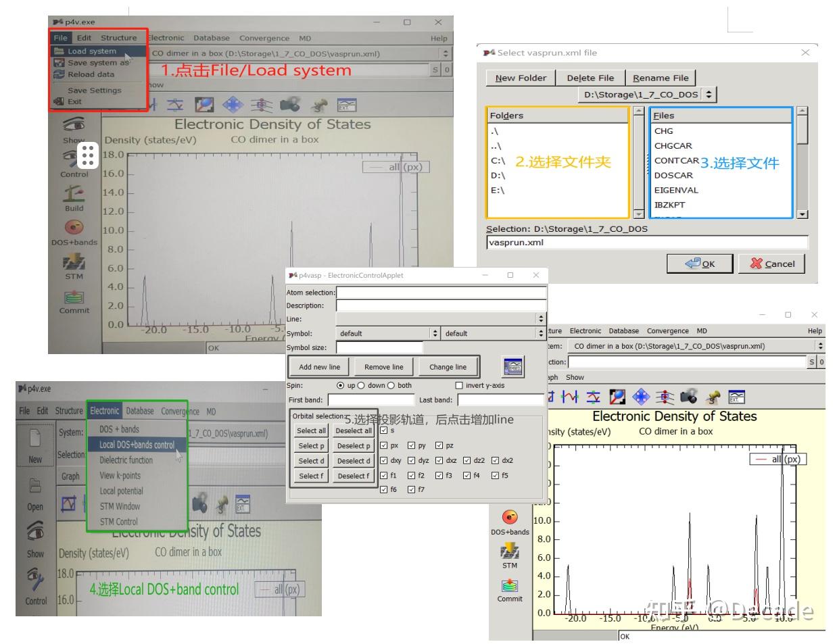Screen dimensions: 835x644
Task: Cancel the vasprun.xml file selection dialog
Action: click(x=771, y=264)
